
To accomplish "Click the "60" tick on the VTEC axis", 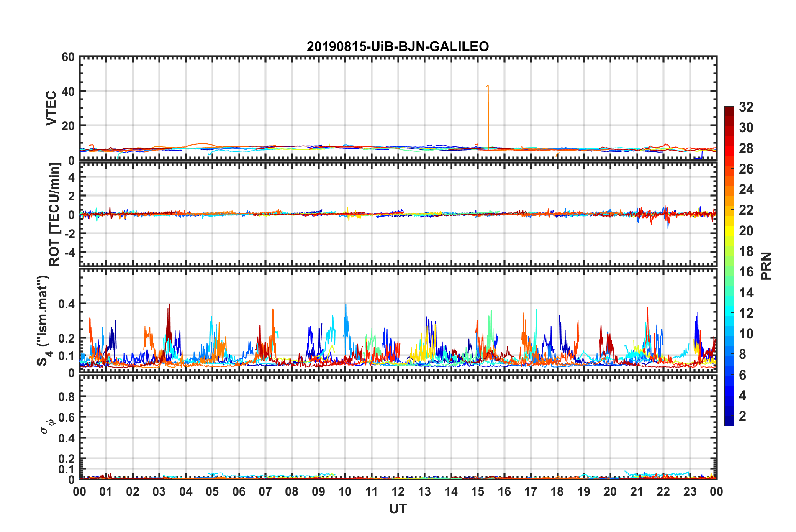I will pos(68,57).
